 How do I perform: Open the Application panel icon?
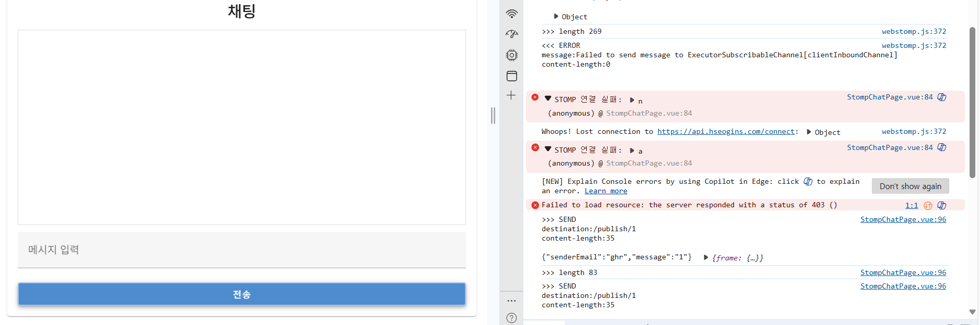click(512, 76)
